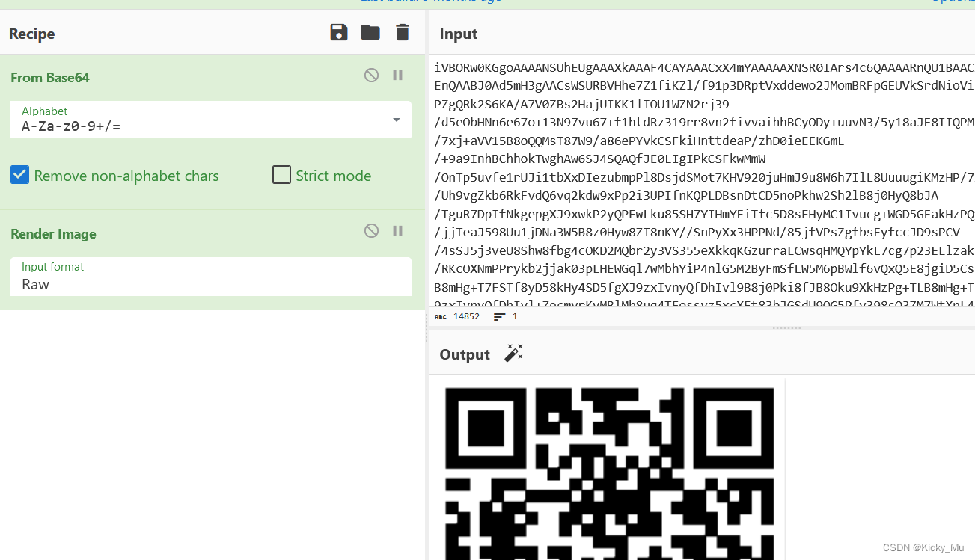Clear recipe with trash icon

[403, 32]
